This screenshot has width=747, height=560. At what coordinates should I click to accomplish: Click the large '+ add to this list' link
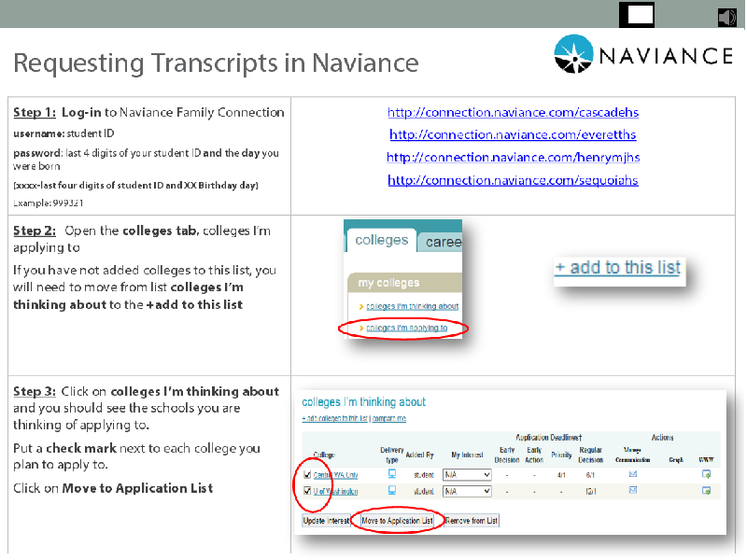[618, 268]
